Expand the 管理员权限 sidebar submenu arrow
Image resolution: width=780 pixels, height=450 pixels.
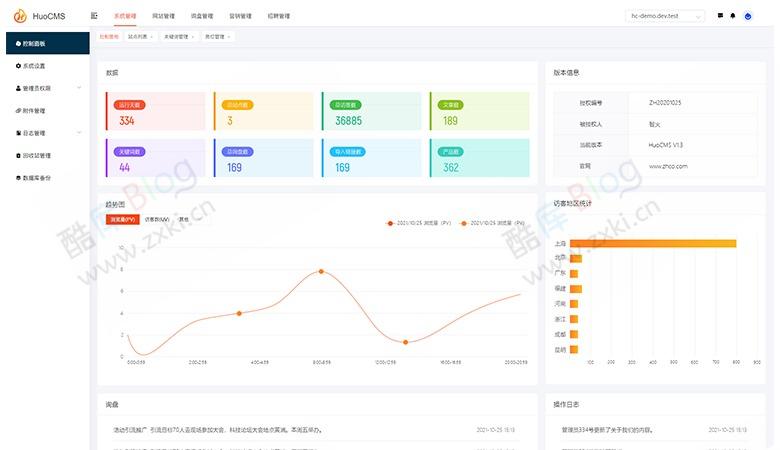click(79, 88)
